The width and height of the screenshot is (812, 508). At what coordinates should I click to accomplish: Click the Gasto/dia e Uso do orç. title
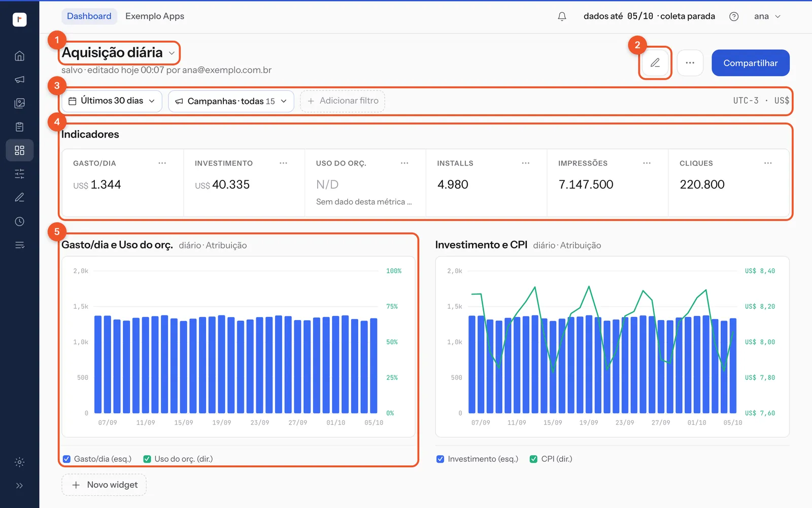pos(117,245)
